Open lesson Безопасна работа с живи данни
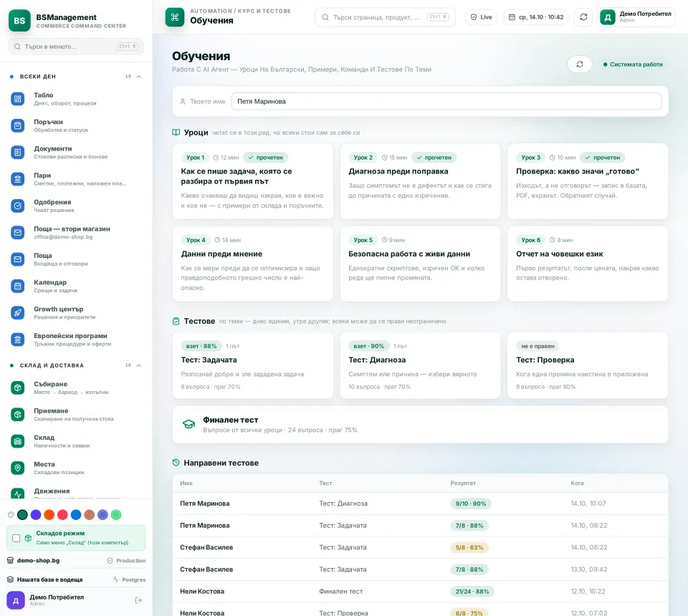Image resolution: width=688 pixels, height=616 pixels. click(420, 264)
